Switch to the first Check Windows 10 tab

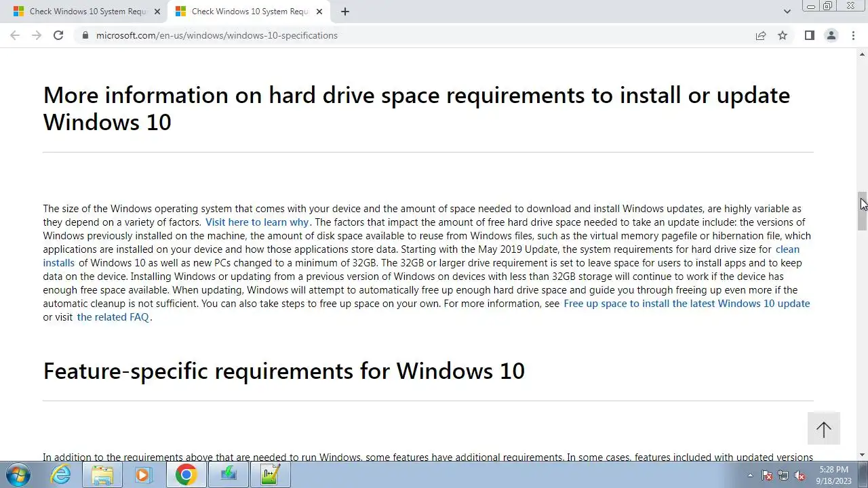[86, 12]
